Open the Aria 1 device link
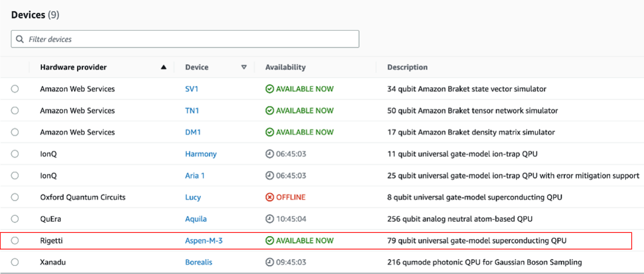Viewport: 644px width, 274px height. (195, 176)
